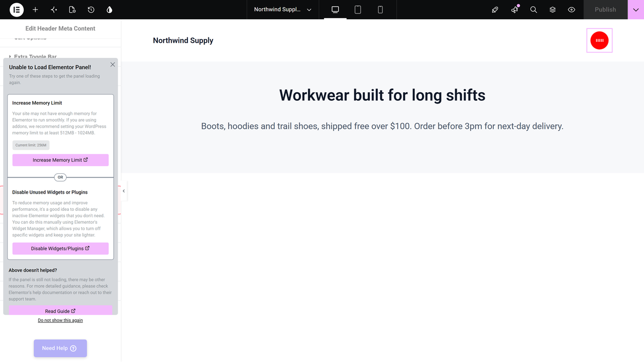The width and height of the screenshot is (644, 362).
Task: Open the revision history clock icon
Action: click(x=91, y=10)
